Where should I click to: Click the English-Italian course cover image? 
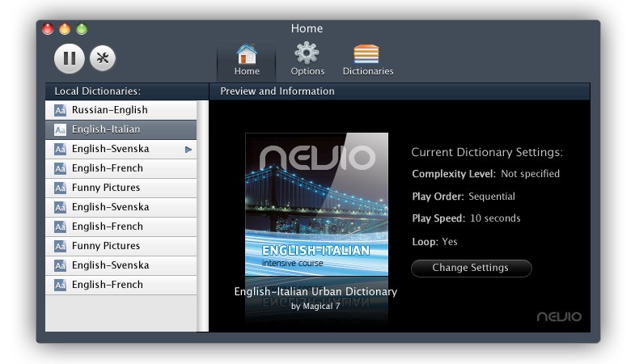coord(316,204)
